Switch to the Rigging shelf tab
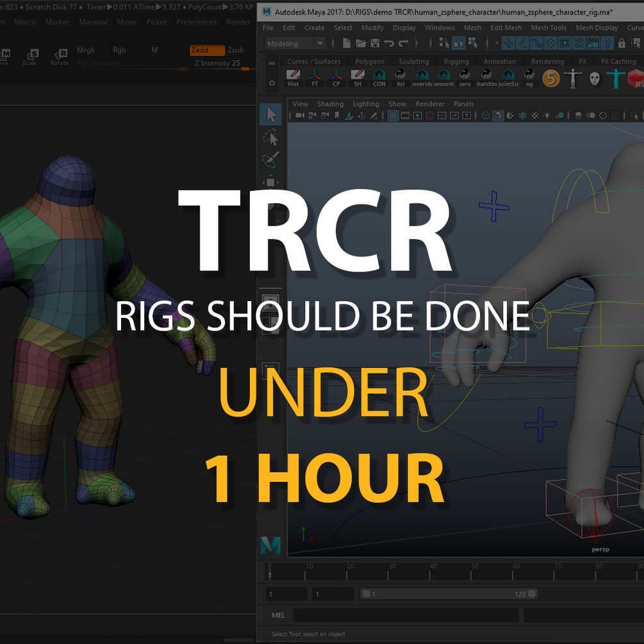Image resolution: width=644 pixels, height=644 pixels. (x=456, y=62)
